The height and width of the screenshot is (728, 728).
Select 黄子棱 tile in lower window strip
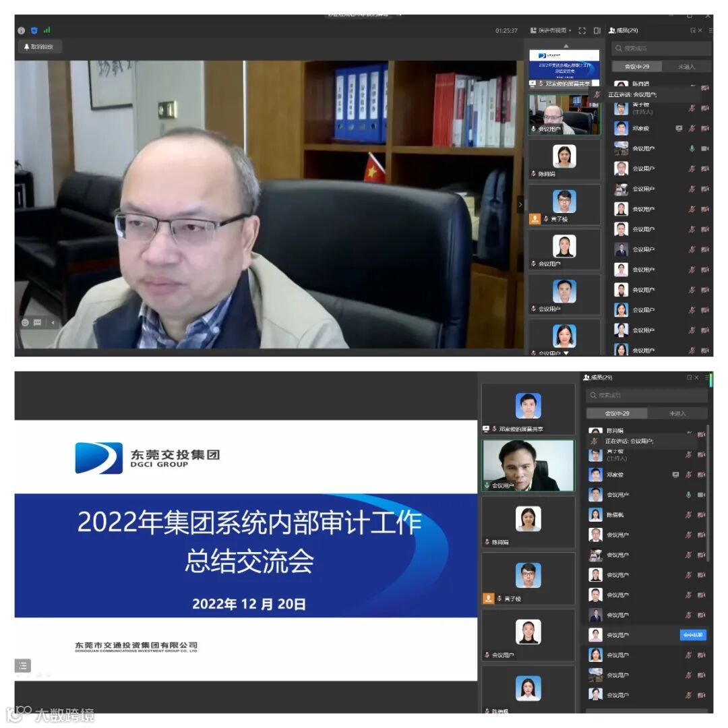528,579
